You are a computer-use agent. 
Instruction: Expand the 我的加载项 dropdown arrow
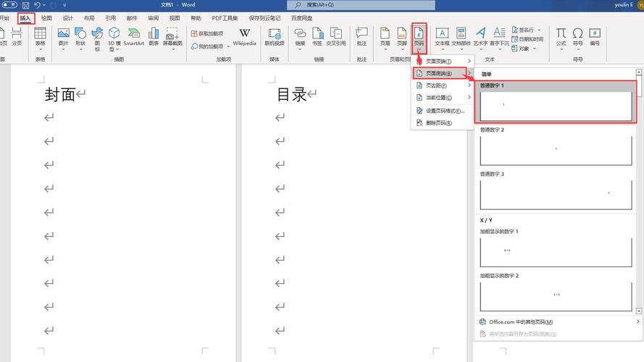click(228, 46)
